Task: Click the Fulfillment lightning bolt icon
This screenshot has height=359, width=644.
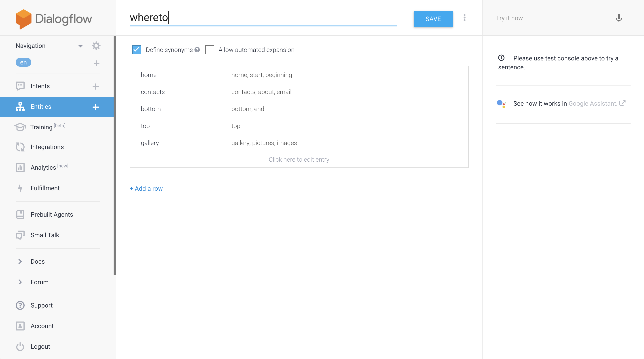Action: point(20,188)
